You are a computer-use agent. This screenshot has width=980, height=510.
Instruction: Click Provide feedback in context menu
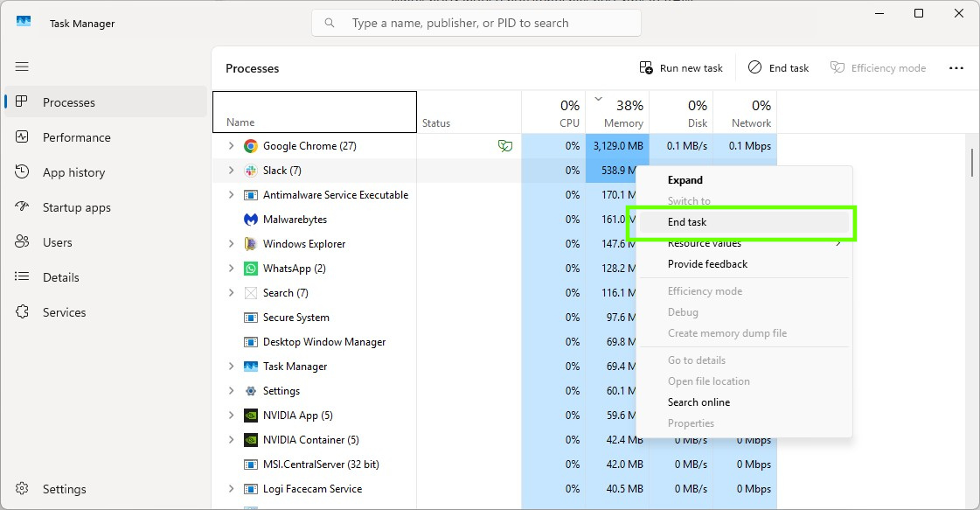(707, 264)
